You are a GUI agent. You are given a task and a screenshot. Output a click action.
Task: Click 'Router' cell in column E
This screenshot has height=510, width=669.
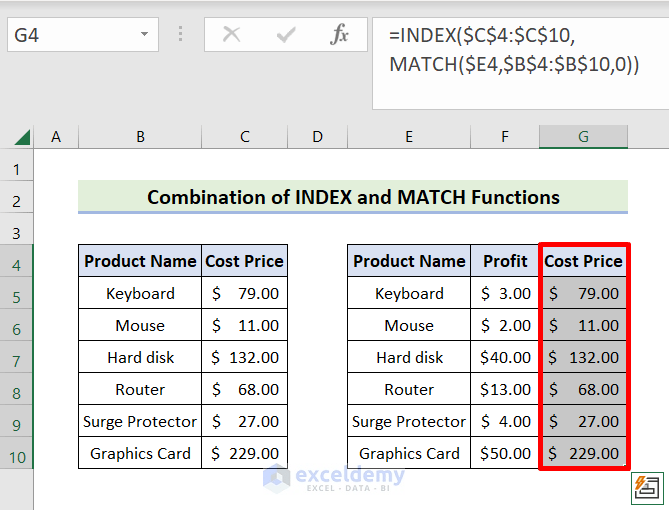tap(409, 389)
